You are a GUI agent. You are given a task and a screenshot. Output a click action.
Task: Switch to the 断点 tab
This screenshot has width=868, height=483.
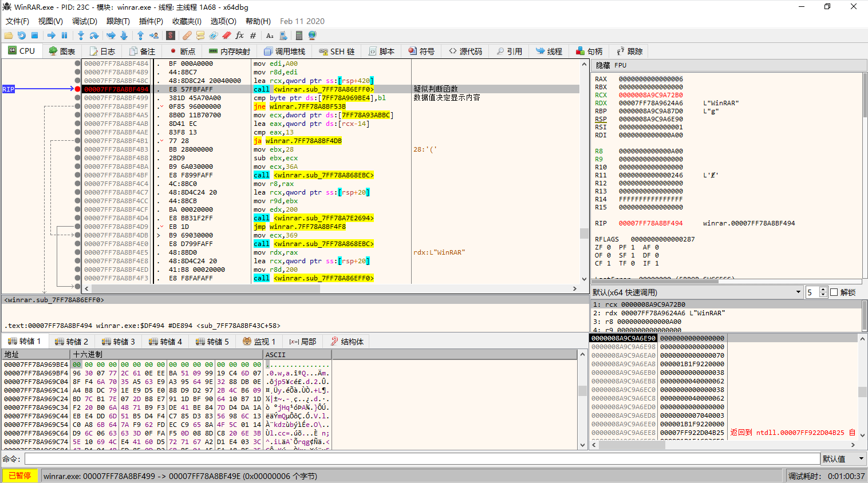coord(182,51)
